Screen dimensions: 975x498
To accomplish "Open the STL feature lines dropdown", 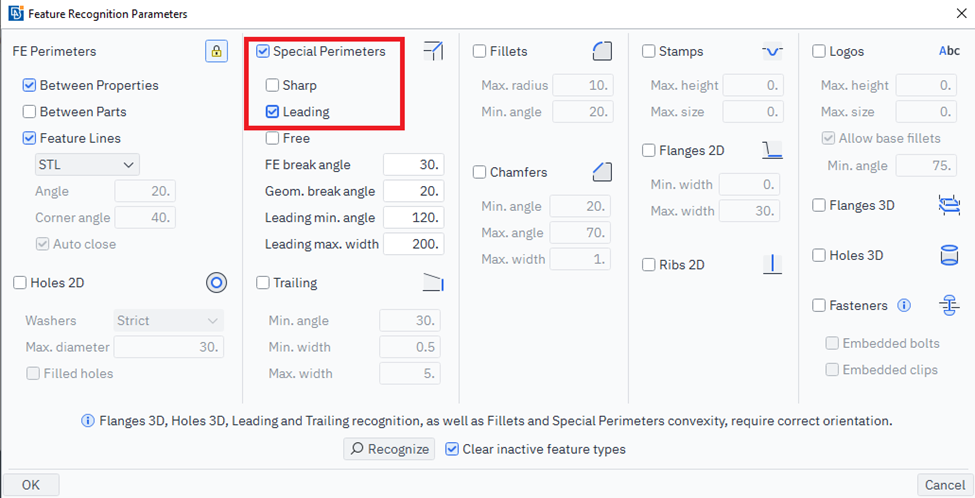I will tap(86, 164).
